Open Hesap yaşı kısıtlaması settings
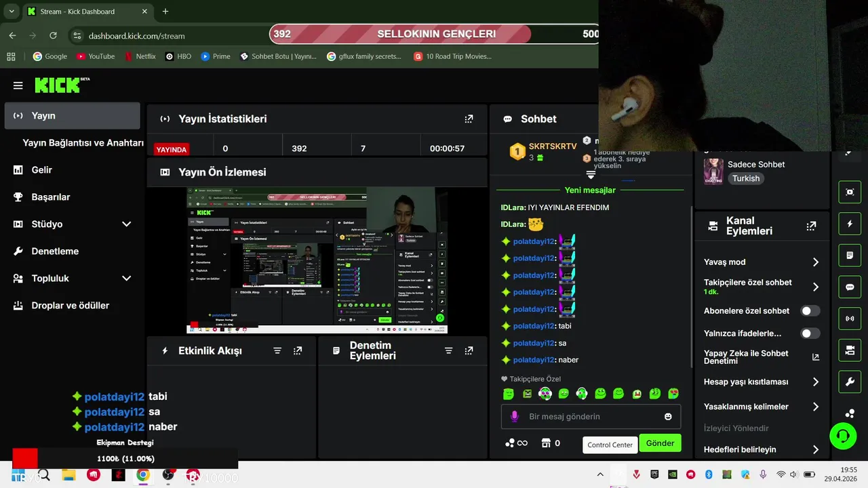868x488 pixels. pyautogui.click(x=762, y=382)
